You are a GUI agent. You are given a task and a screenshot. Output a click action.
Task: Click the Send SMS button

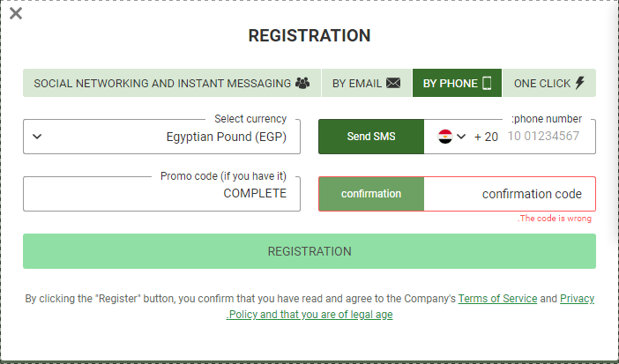(x=371, y=137)
